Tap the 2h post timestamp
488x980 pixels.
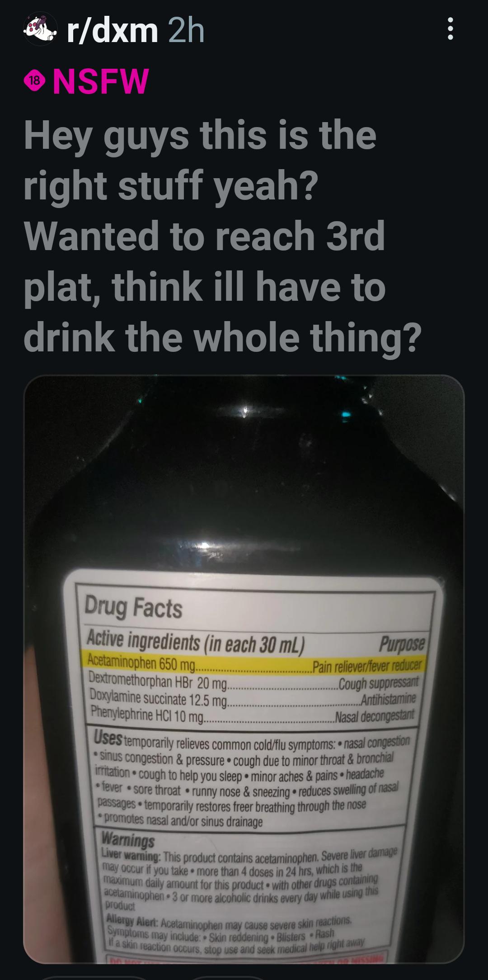tap(186, 30)
